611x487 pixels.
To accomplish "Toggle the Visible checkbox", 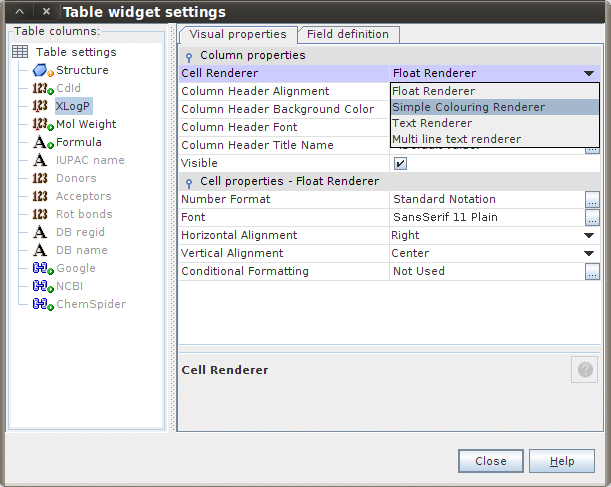I will [x=400, y=163].
